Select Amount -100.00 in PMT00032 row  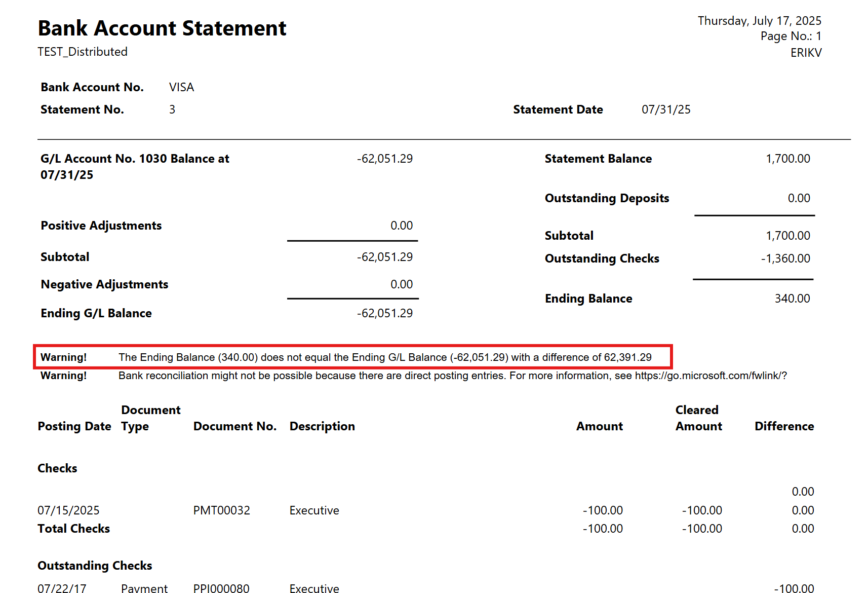click(x=602, y=510)
